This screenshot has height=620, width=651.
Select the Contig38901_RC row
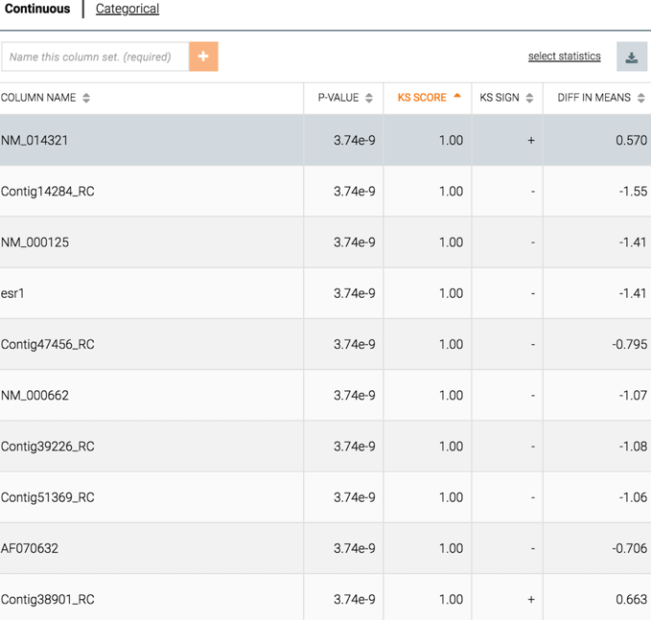pyautogui.click(x=326, y=597)
